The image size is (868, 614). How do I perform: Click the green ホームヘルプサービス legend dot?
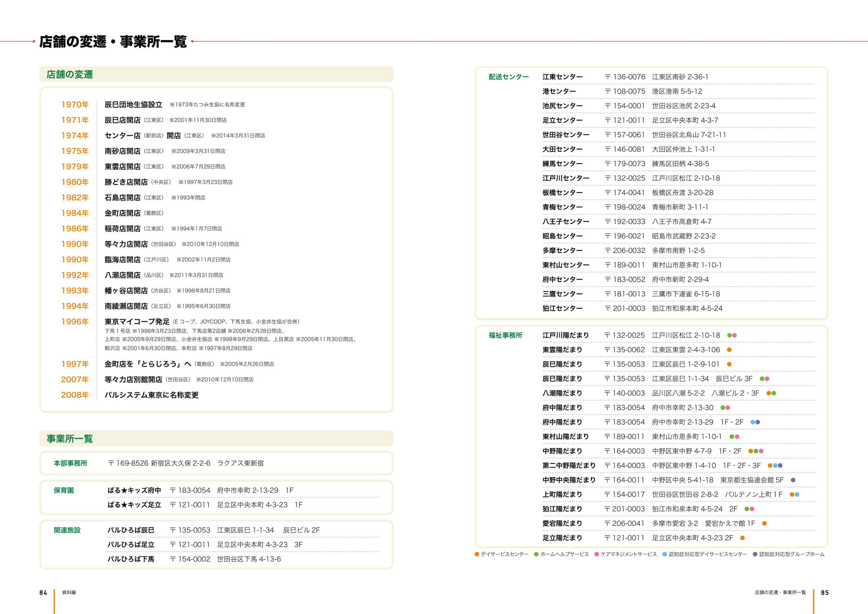[536, 554]
